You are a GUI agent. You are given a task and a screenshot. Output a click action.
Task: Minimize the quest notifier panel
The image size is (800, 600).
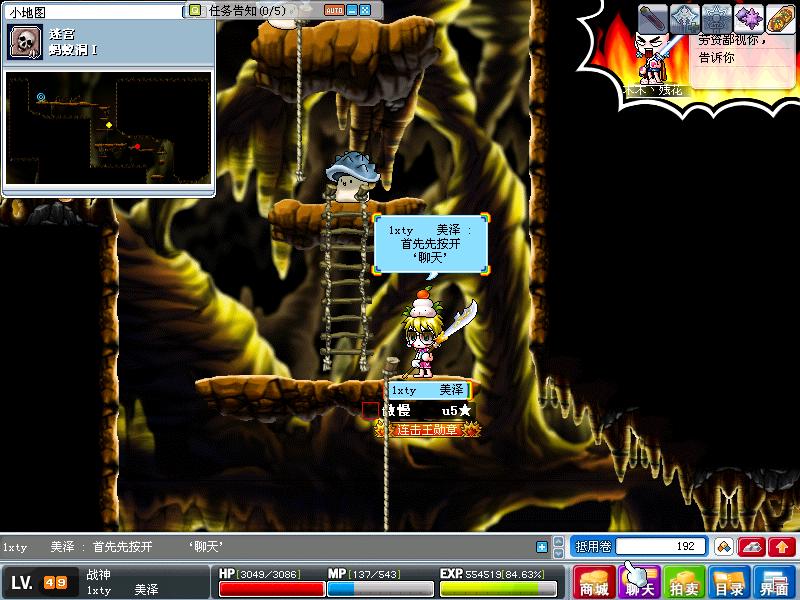click(351, 10)
